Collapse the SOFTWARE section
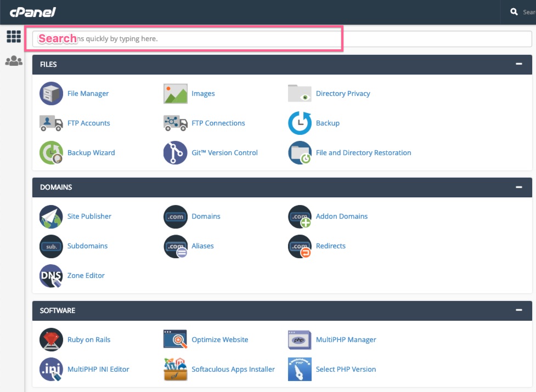 click(519, 310)
